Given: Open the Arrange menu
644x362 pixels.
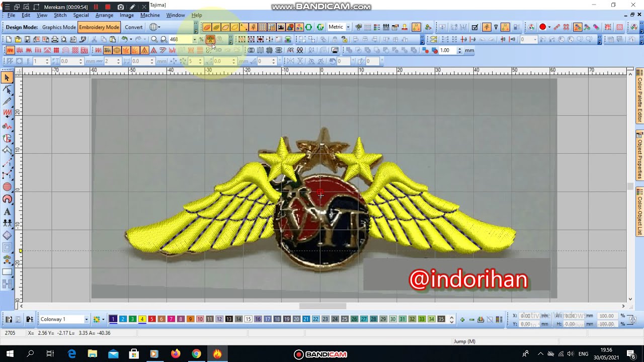Looking at the screenshot, I should [104, 15].
